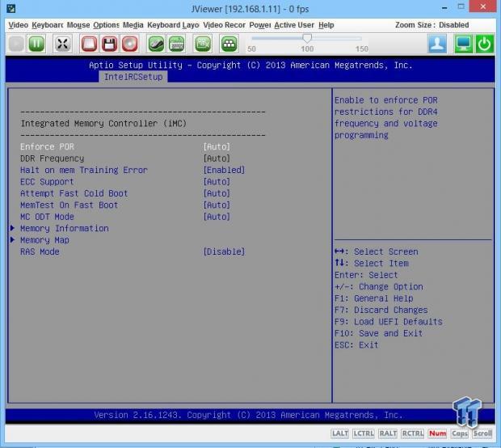501x448 pixels.
Task: Click the CD/DVD redirection icon
Action: point(129,44)
